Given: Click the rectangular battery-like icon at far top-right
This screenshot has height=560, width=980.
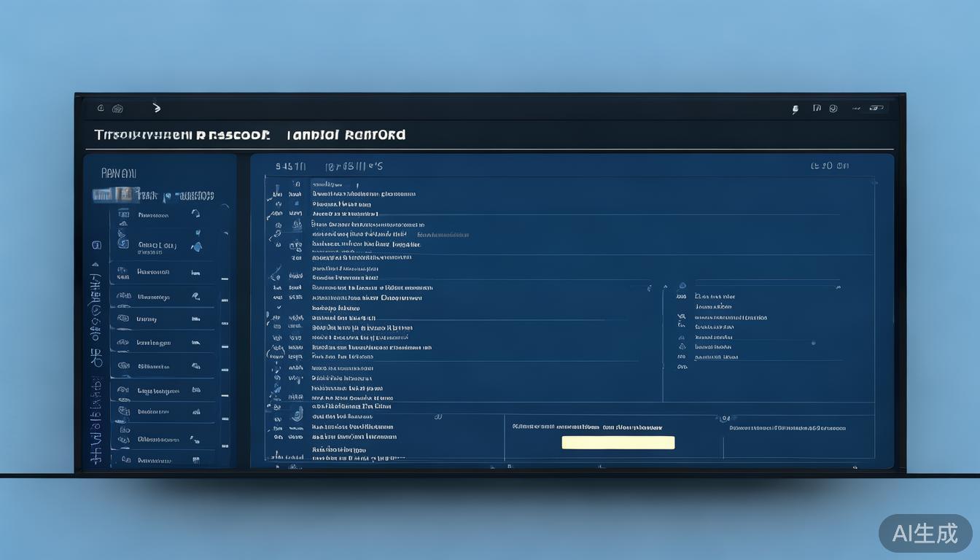Looking at the screenshot, I should tap(876, 108).
